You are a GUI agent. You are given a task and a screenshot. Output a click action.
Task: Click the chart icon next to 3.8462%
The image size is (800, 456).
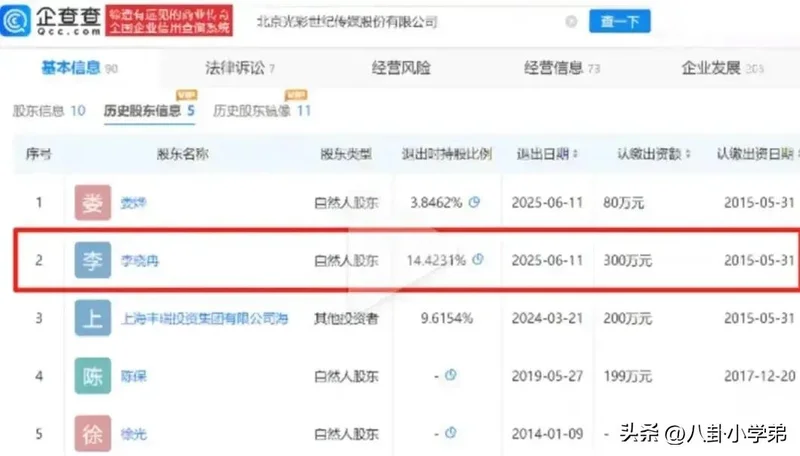[x=474, y=202]
